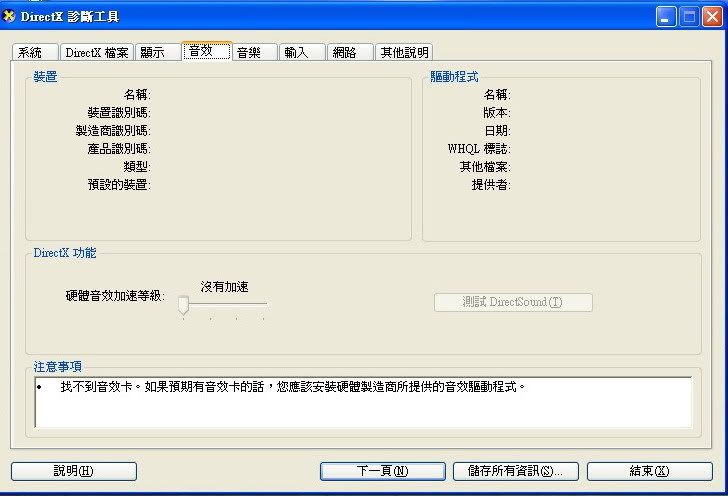This screenshot has height=496, width=728.
Task: Go to the 音樂 tab
Action: [254, 52]
